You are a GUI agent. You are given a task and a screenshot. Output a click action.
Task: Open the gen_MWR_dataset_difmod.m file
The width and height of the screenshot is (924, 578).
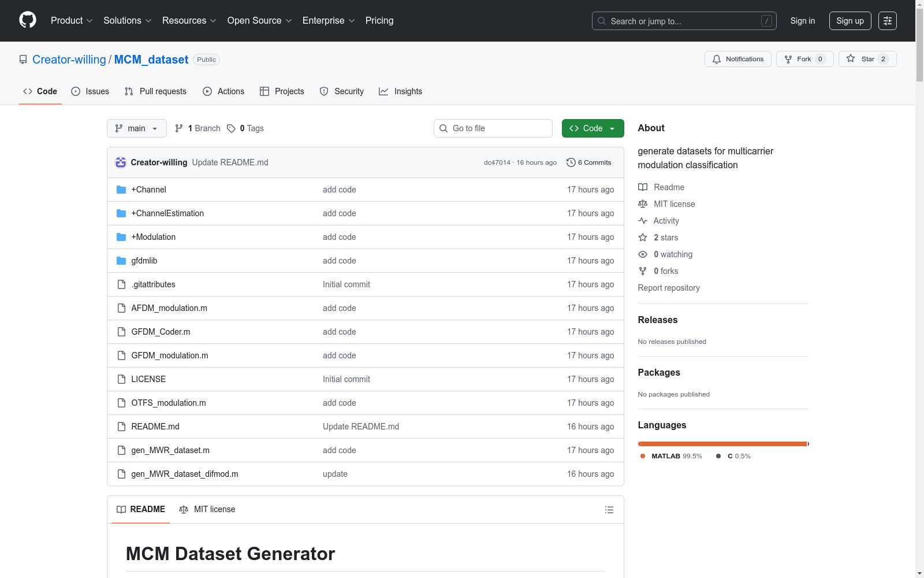click(x=185, y=474)
